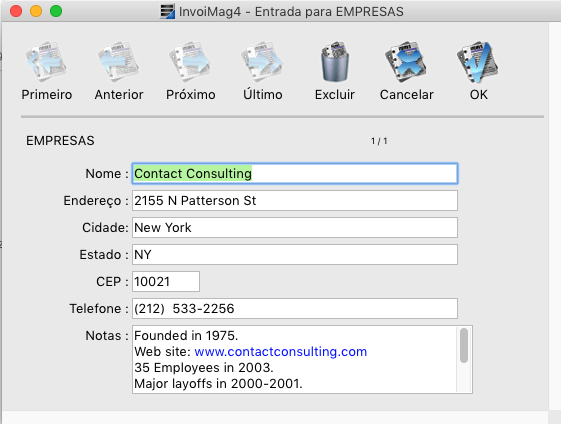The height and width of the screenshot is (424, 561).
Task: Click the CEP field with 10021
Action: pyautogui.click(x=166, y=282)
